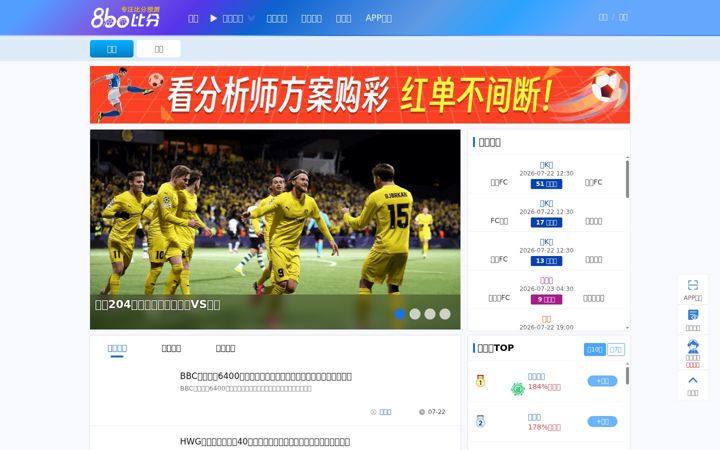Click the grey BBC summary line under headline
The width and height of the screenshot is (720, 450).
[246, 388]
